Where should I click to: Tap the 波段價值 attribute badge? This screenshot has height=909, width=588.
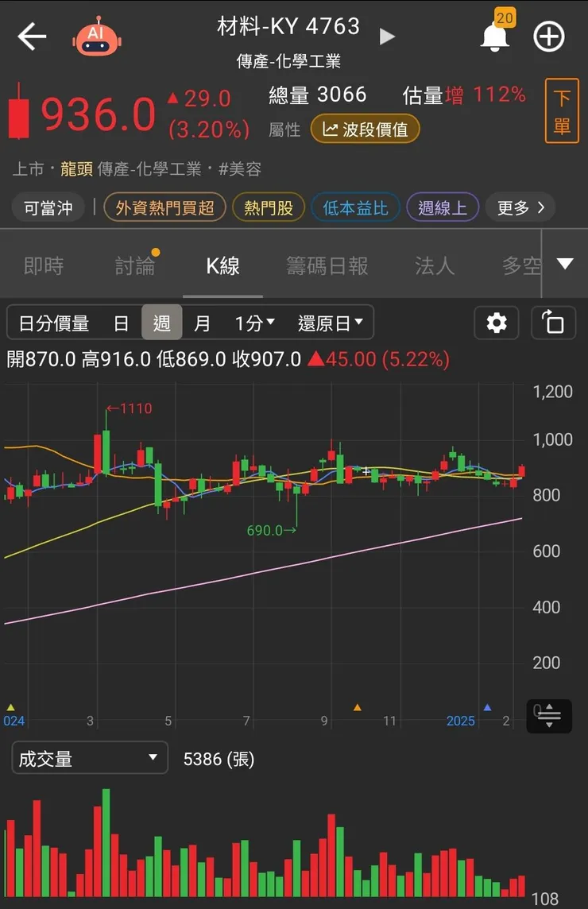tap(365, 130)
